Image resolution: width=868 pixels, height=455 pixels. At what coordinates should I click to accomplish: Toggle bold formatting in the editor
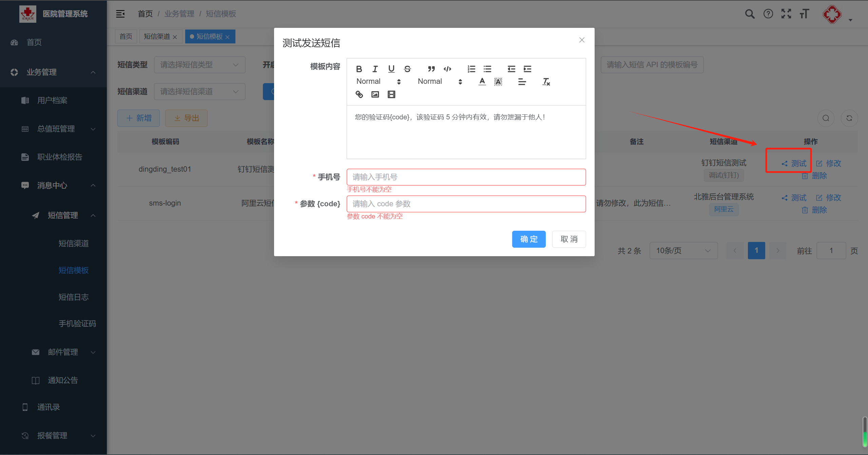pos(359,69)
